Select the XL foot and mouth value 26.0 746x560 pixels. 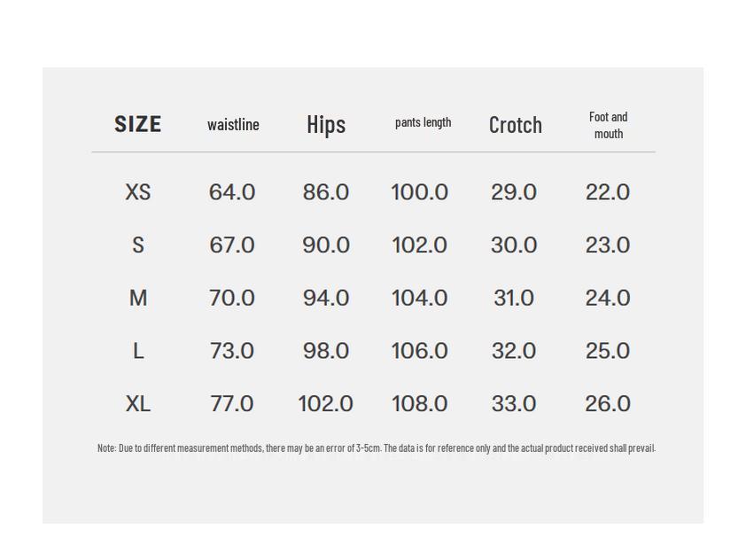pos(608,404)
